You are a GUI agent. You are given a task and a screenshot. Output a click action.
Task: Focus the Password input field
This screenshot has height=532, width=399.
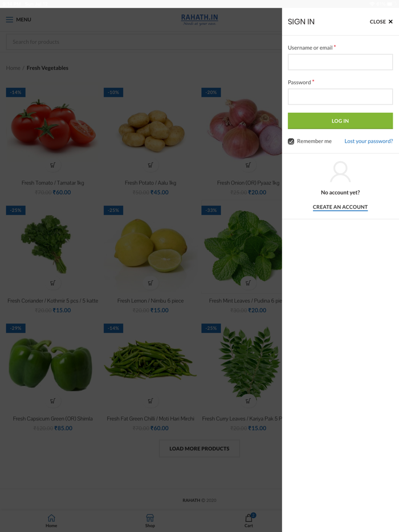tap(340, 97)
